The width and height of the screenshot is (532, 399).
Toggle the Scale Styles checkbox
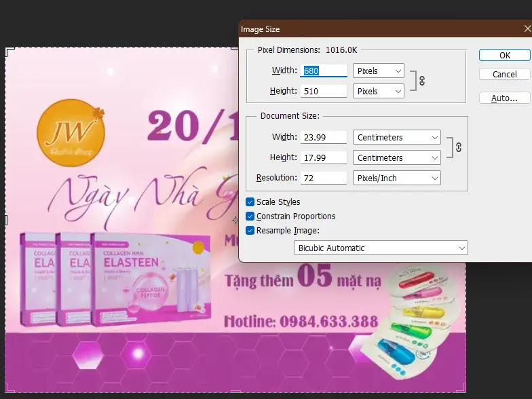[x=250, y=202]
